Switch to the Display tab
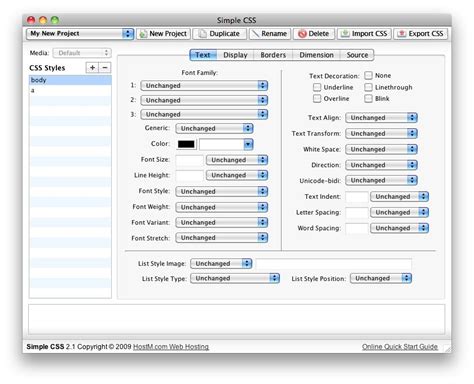Screen dimensions: 474x384 pos(235,55)
